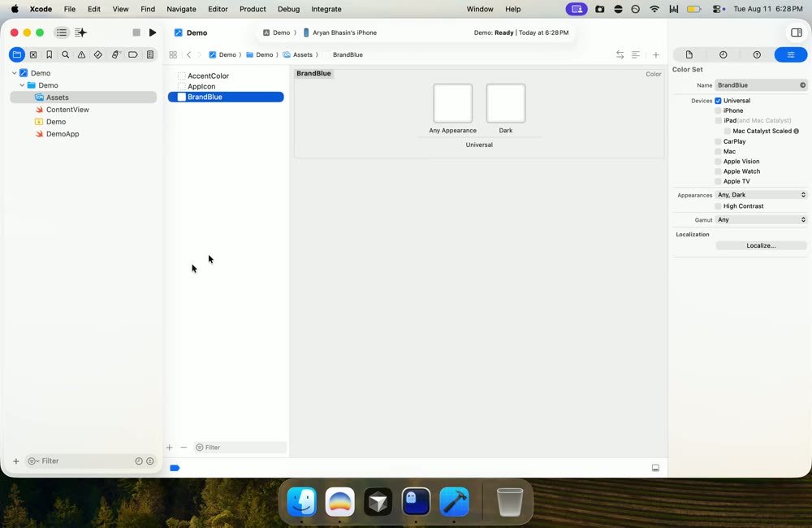
Task: Enable the Apple Watch checkbox
Action: [x=718, y=171]
